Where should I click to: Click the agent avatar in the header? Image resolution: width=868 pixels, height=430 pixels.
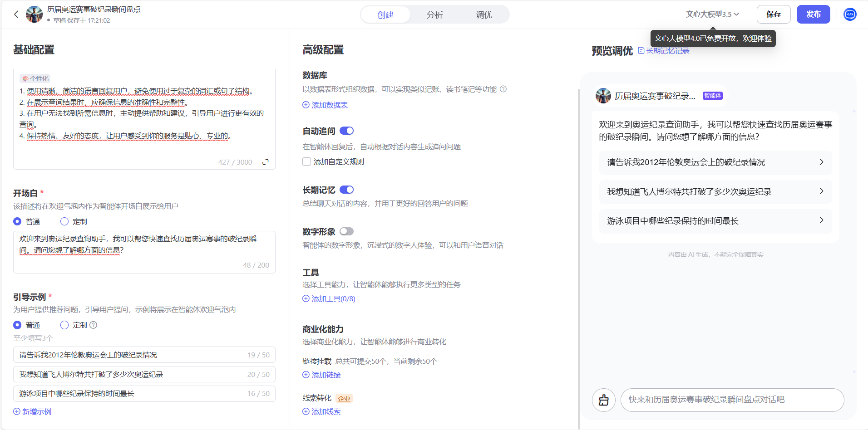(34, 14)
